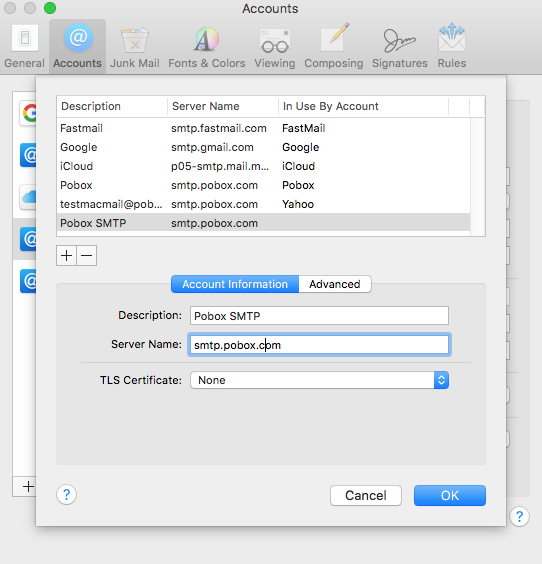Click the plus button to add SMTP server
The width and height of the screenshot is (542, 564).
coord(66,256)
